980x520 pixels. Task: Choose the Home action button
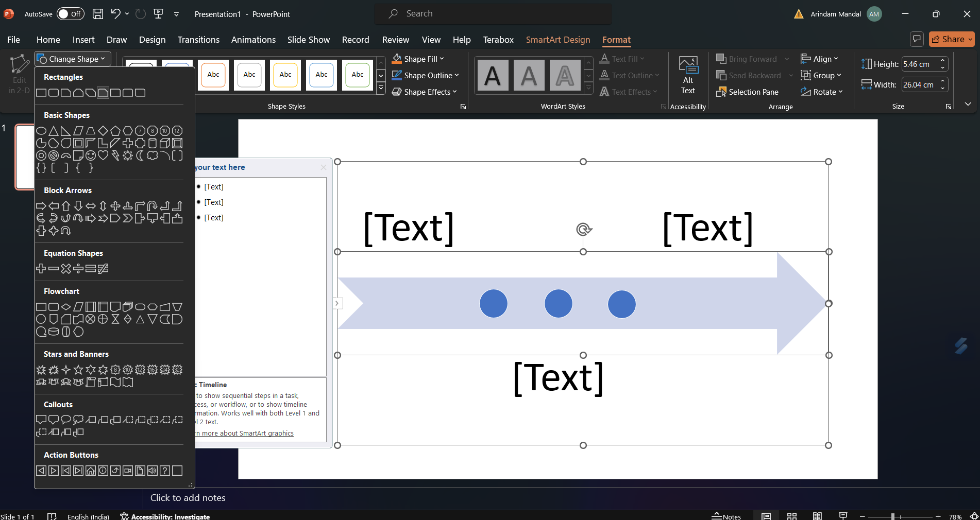[91, 471]
